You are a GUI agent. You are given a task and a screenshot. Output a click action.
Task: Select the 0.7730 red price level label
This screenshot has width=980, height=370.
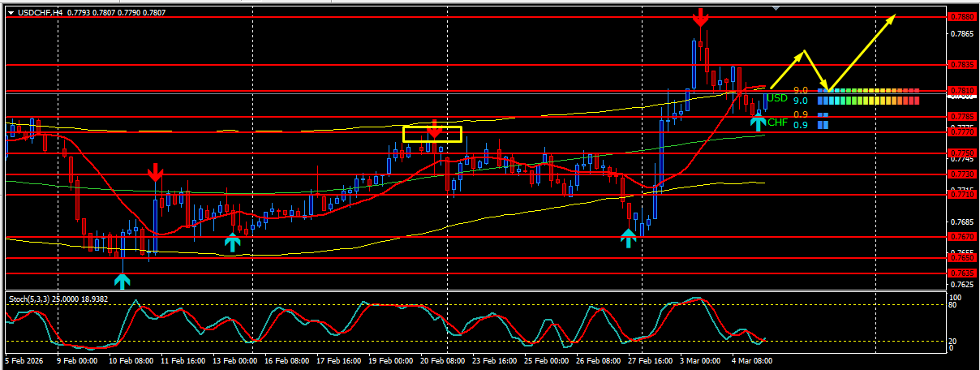pos(961,174)
